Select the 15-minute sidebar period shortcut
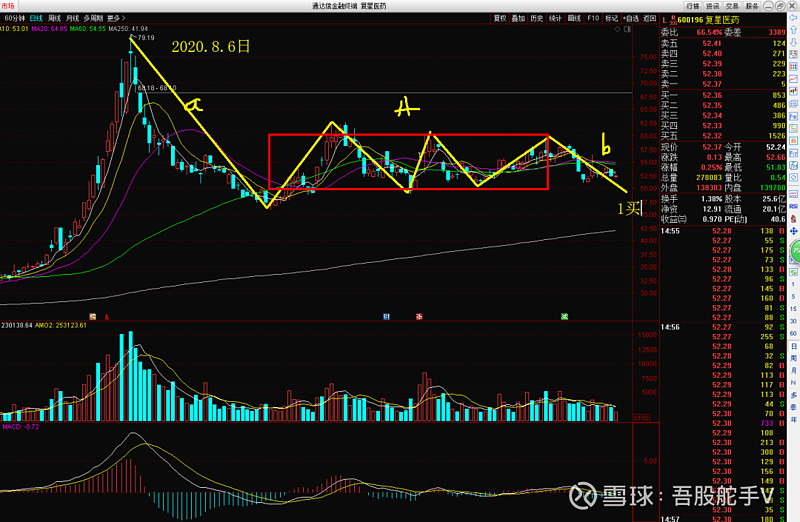The image size is (800, 522). [x=793, y=309]
